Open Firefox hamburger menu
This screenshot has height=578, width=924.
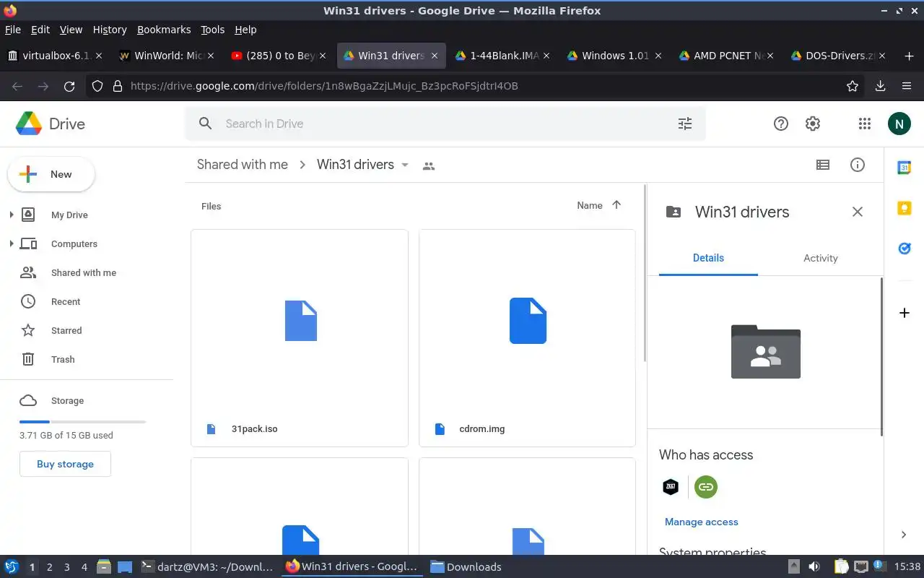(x=907, y=86)
